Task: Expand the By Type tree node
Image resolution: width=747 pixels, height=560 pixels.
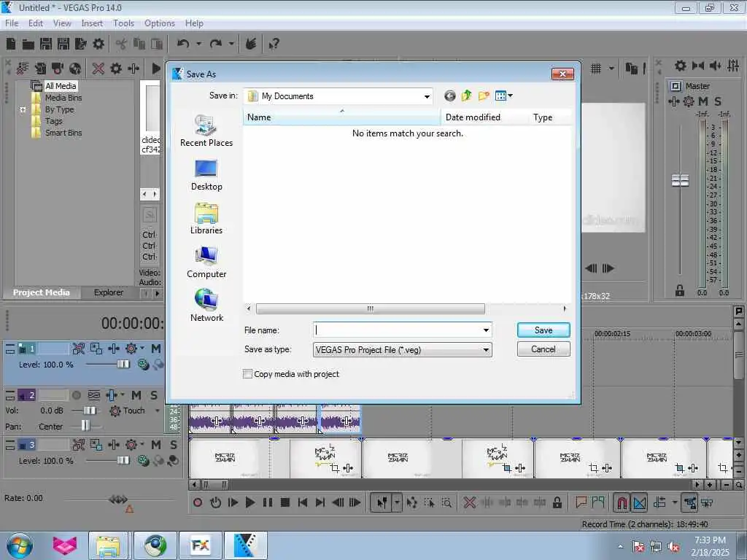Action: click(23, 109)
